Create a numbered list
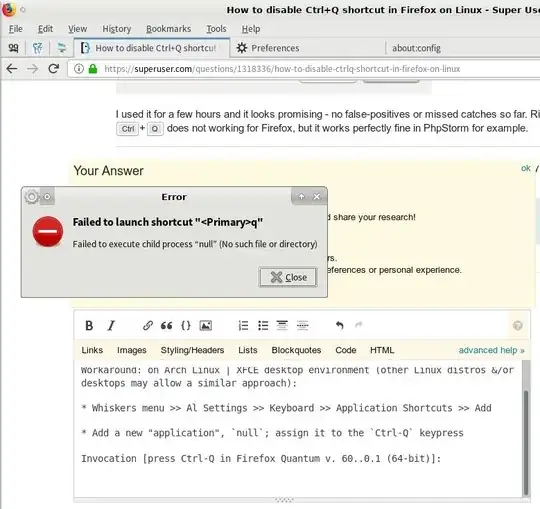This screenshot has height=509, width=540. click(243, 325)
